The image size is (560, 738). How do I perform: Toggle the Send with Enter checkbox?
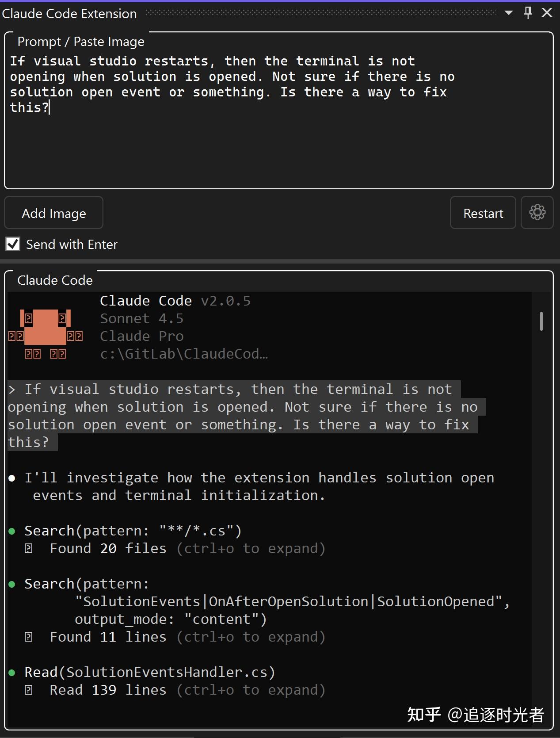click(13, 244)
